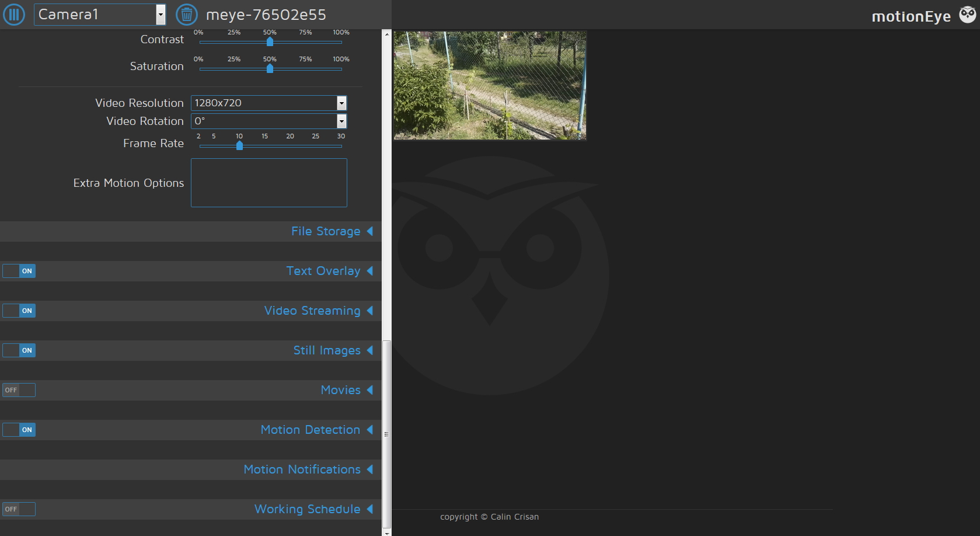Click the Saturation label

[156, 66]
